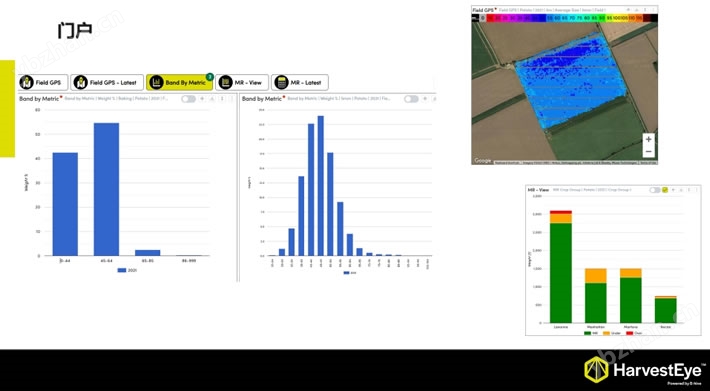Toggle the switch in right Band by Metric panel

pos(411,99)
